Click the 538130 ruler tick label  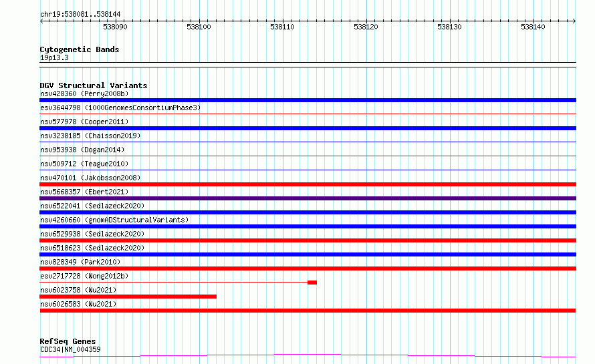(x=449, y=27)
